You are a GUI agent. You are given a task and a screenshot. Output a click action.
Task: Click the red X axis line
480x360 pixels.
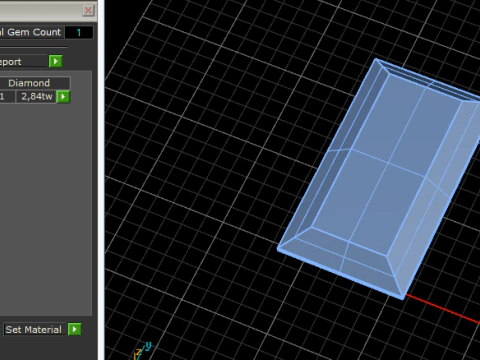tap(443, 309)
